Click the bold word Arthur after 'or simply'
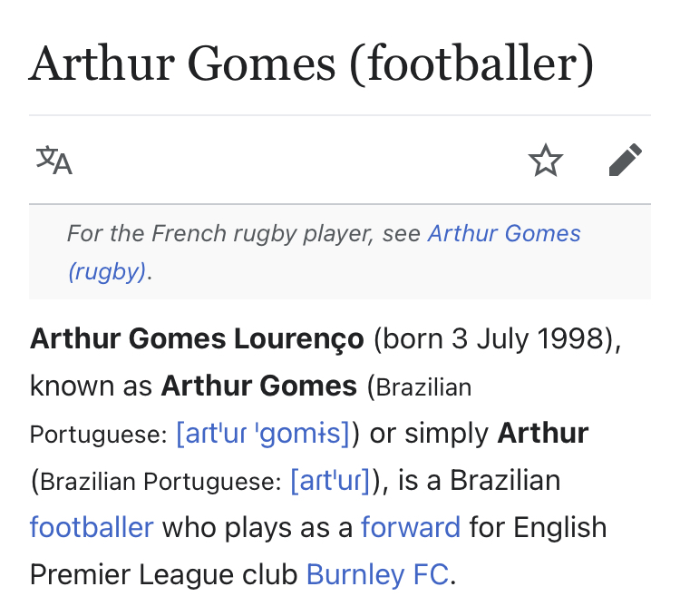Screen dimensions: 680x616 (x=542, y=434)
